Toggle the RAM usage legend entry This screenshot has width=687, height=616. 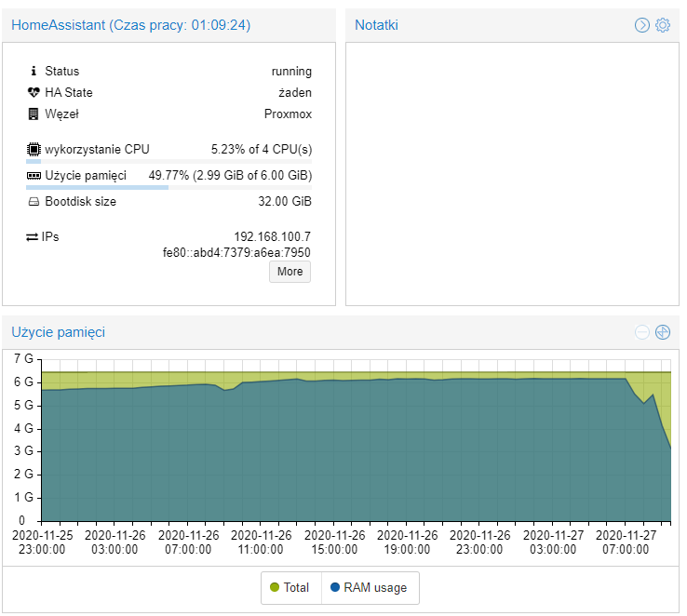tap(370, 587)
